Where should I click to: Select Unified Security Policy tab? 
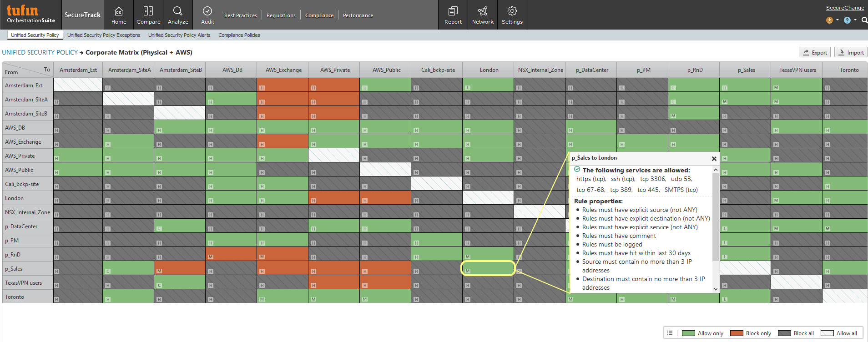35,35
